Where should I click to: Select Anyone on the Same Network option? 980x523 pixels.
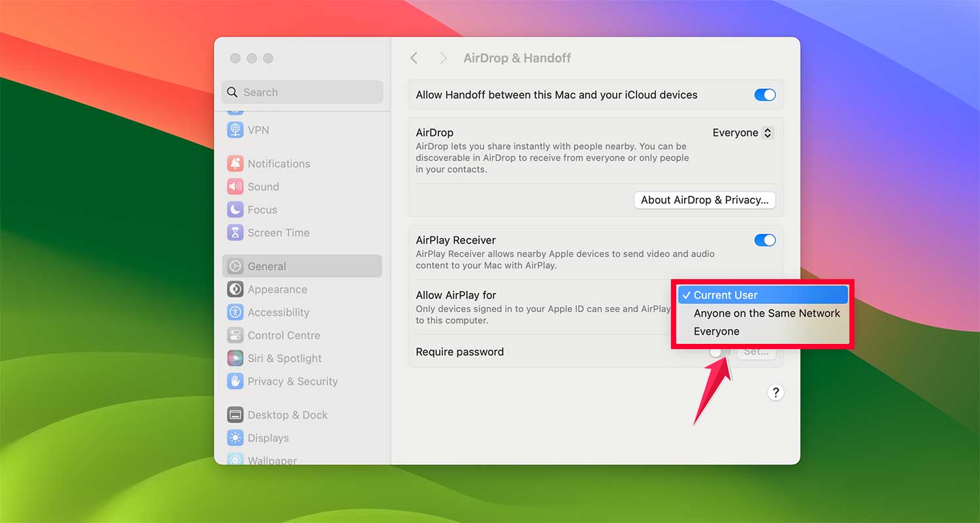(x=766, y=313)
